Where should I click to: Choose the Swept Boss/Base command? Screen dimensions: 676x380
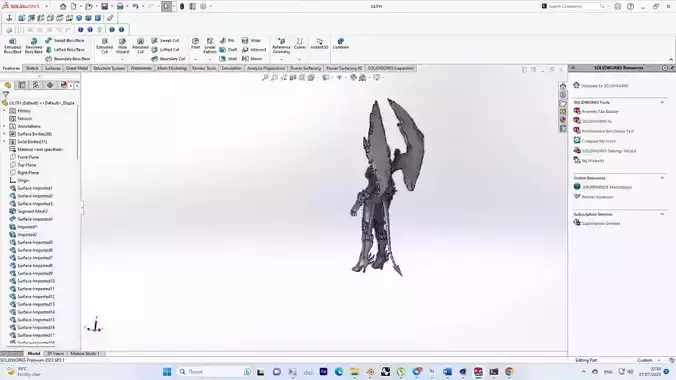tap(65, 40)
